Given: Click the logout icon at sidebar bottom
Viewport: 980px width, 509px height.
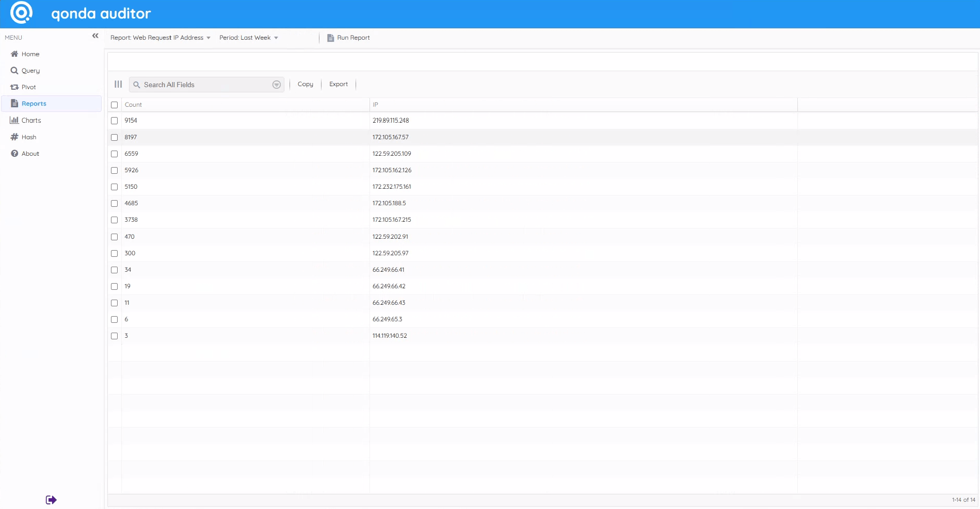Looking at the screenshot, I should (51, 500).
